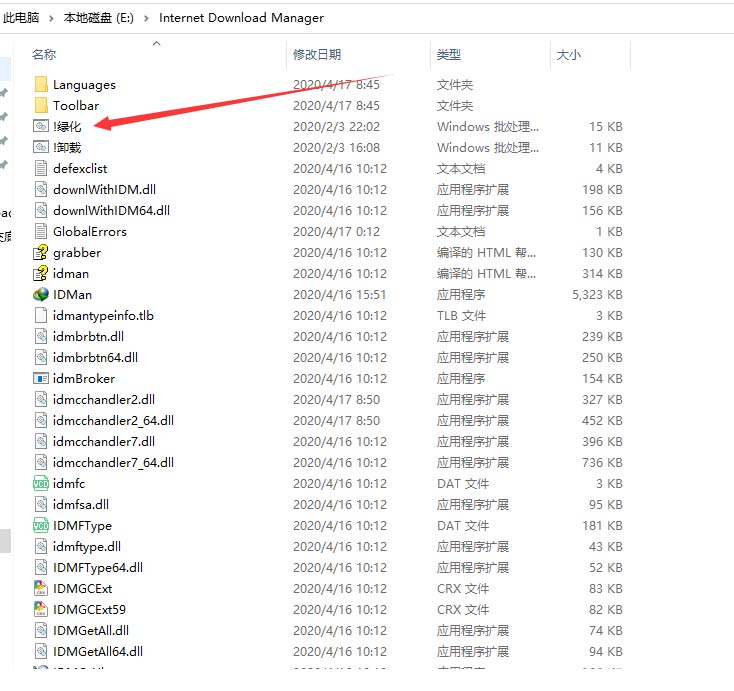Screen dimensions: 734x691
Task: Click the 2020/2/3 22:02 date cell
Action: [x=336, y=126]
